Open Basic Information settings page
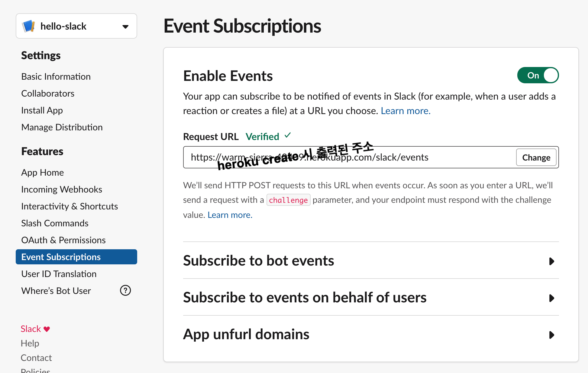 (x=56, y=77)
